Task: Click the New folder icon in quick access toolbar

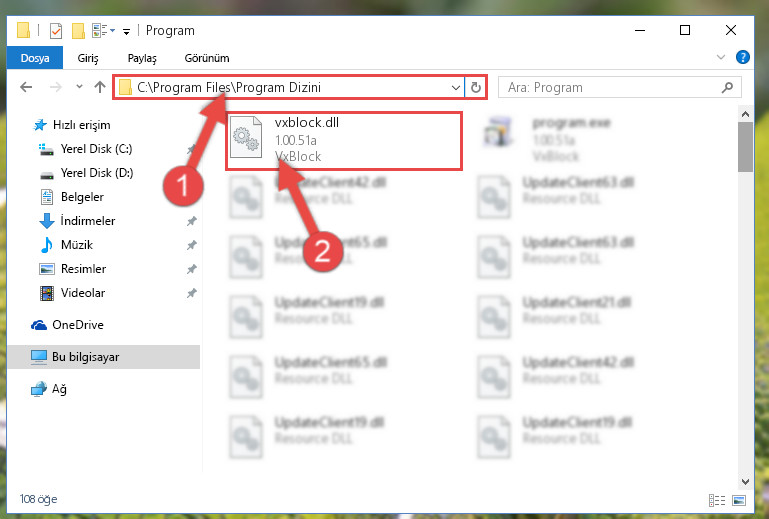Action: [x=78, y=31]
